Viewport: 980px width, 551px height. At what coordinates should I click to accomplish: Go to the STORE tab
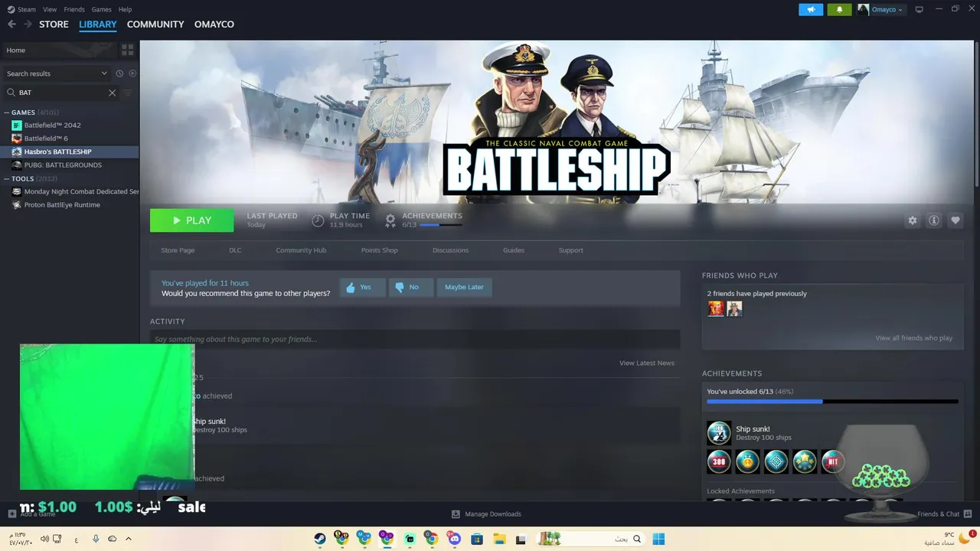(54, 24)
